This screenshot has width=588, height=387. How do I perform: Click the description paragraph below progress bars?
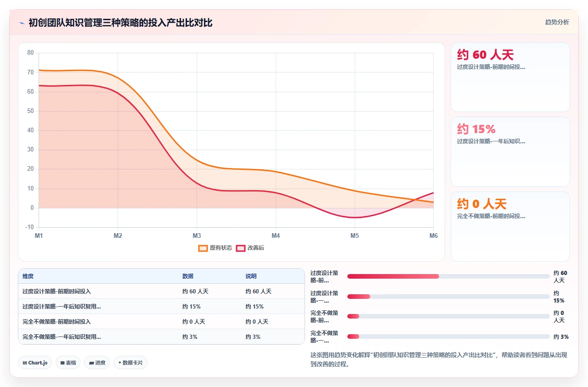(x=440, y=359)
